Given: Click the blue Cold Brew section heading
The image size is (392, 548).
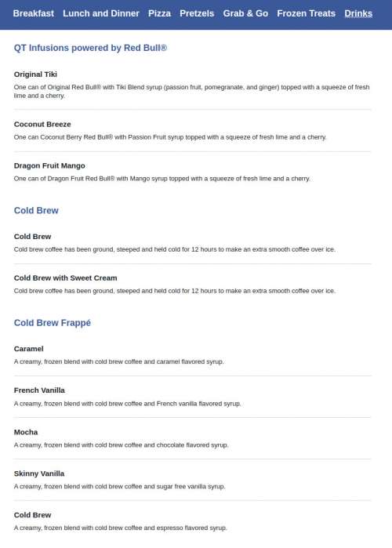Looking at the screenshot, I should (x=36, y=211).
